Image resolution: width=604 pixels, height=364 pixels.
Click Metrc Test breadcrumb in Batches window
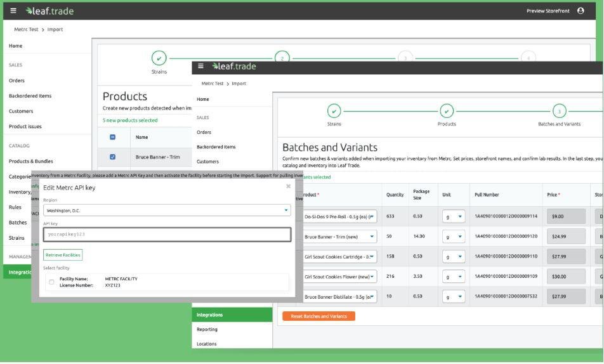pos(213,83)
